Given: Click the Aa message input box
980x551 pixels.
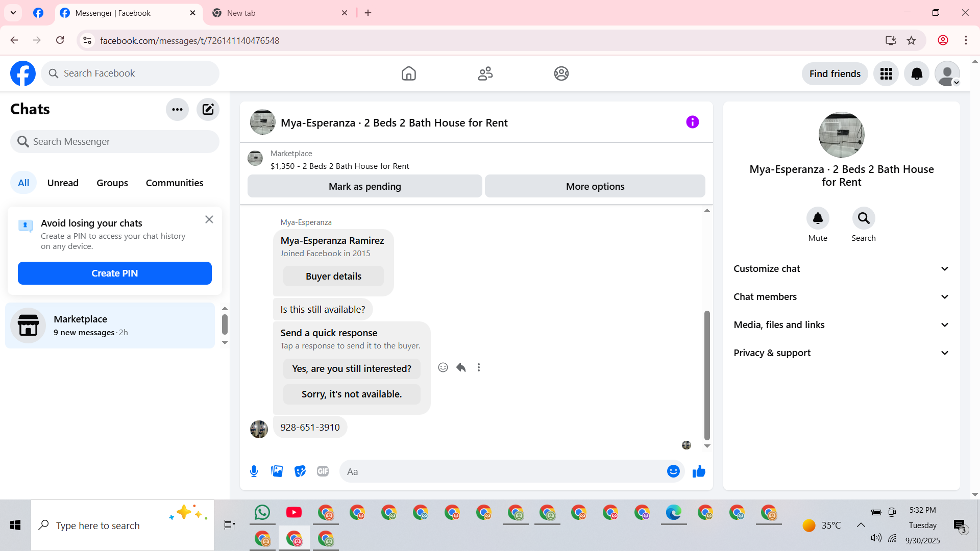Looking at the screenshot, I should (512, 471).
